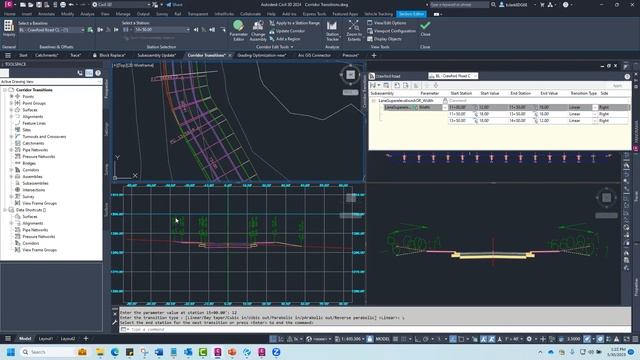Open Active Drawing View dropdown in Toolspace

51,82
